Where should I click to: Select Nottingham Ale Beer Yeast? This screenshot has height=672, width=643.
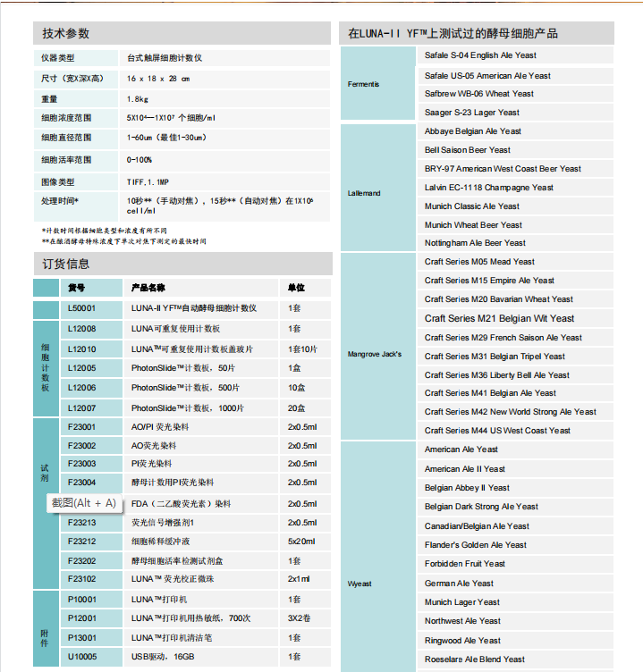(x=475, y=243)
